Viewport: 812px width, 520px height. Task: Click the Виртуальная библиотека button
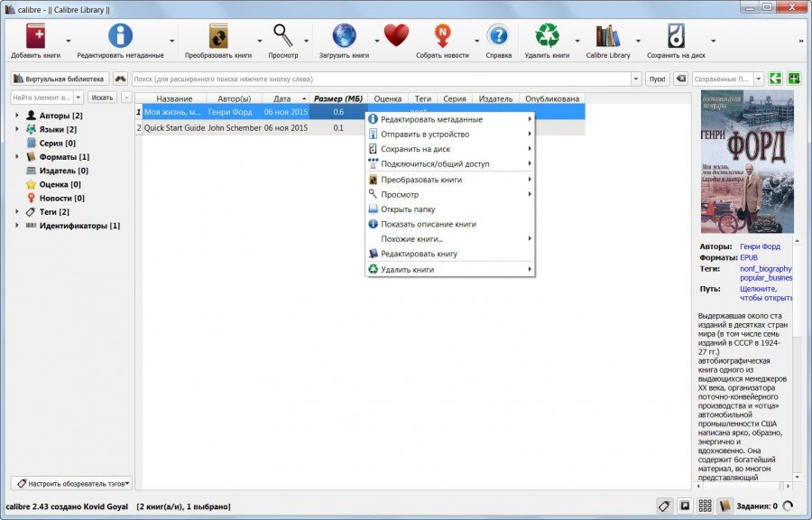click(60, 79)
